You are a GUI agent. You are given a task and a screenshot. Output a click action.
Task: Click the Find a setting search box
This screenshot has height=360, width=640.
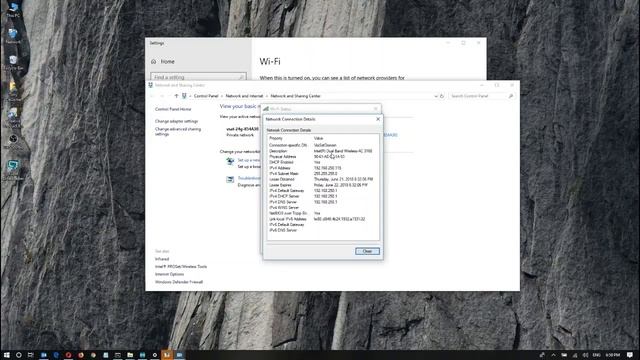click(198, 77)
